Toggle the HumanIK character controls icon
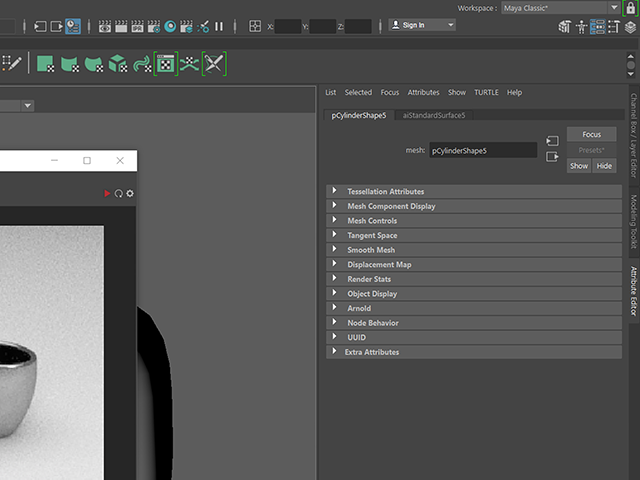The height and width of the screenshot is (480, 640). pos(581,27)
